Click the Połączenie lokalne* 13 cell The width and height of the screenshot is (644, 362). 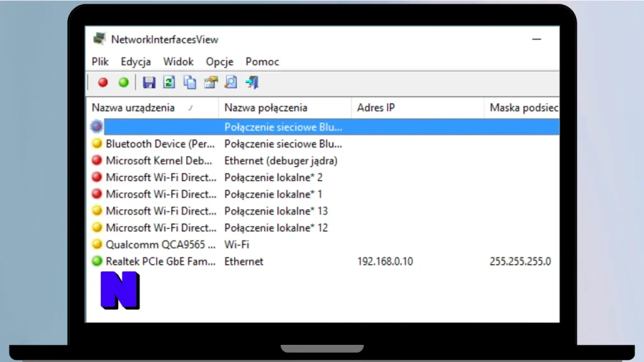[x=276, y=211]
